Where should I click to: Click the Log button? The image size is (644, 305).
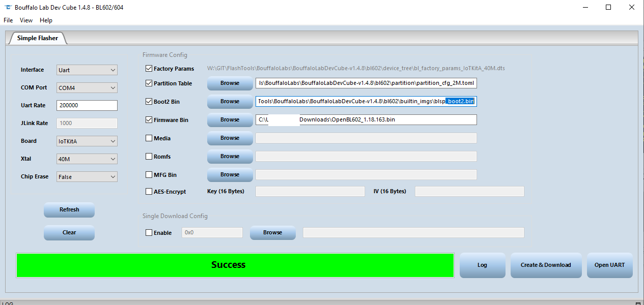pyautogui.click(x=483, y=265)
